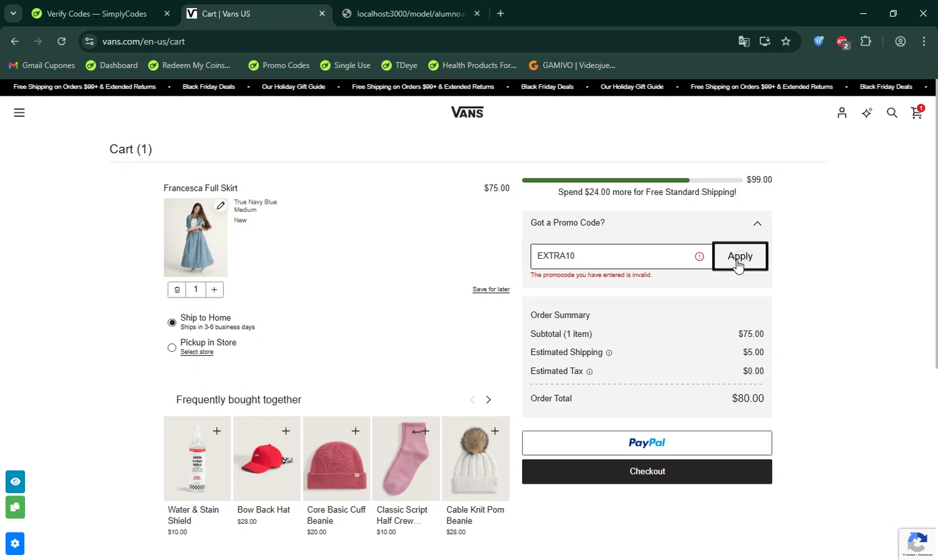View site information icon in address bar

[89, 41]
